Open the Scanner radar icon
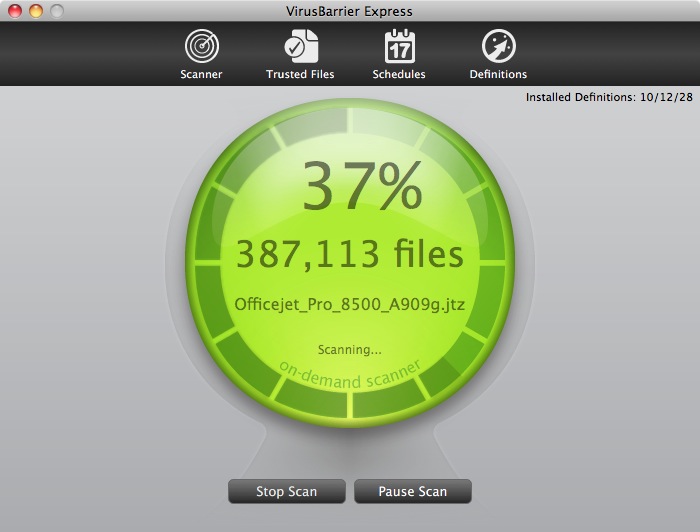The width and height of the screenshot is (700, 532). [202, 46]
